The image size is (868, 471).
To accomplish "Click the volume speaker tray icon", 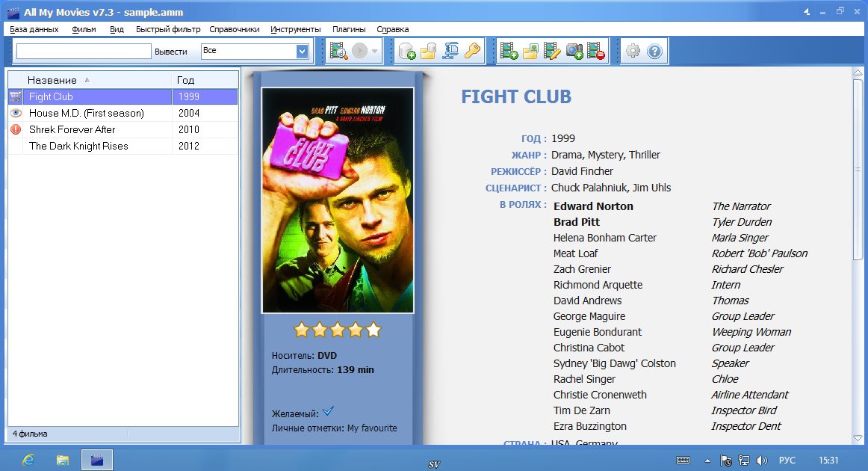I will coord(762,461).
